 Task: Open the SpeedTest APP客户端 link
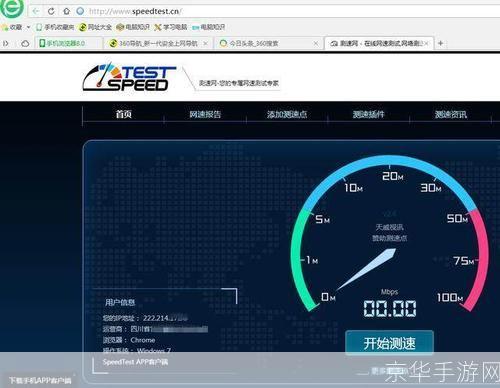click(135, 362)
